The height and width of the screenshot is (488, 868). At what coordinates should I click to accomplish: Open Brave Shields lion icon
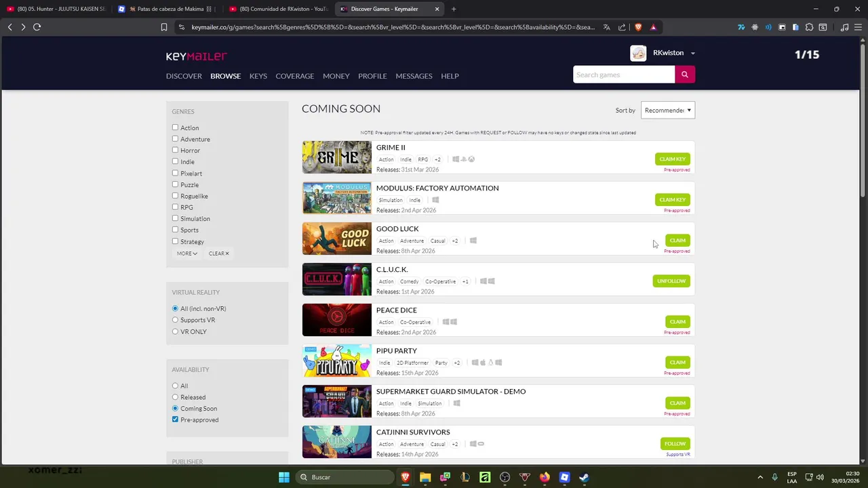pyautogui.click(x=638, y=27)
